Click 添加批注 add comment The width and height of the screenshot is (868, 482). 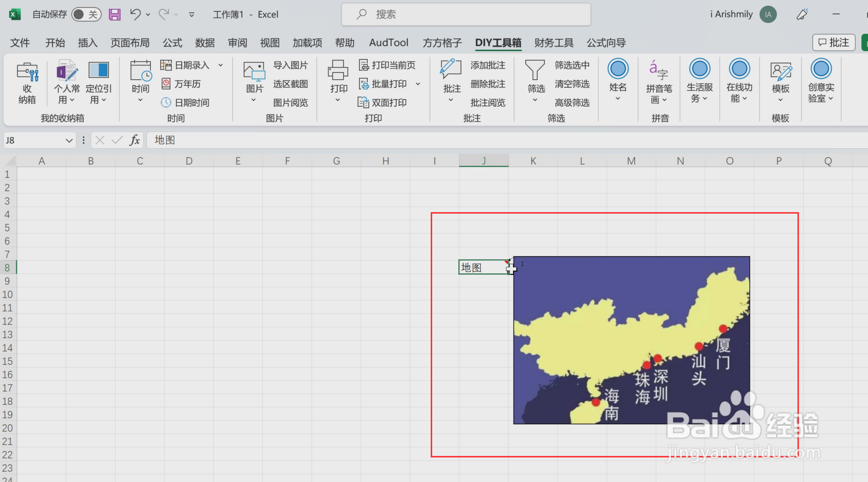point(488,65)
